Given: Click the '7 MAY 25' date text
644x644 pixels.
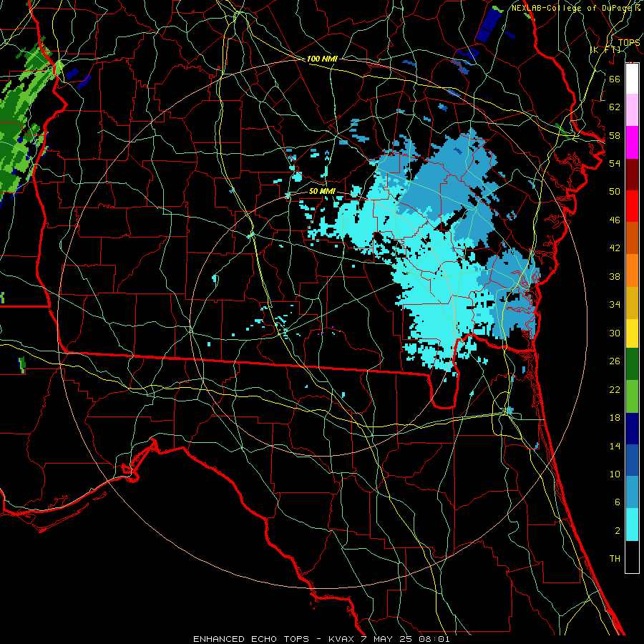Looking at the screenshot, I should click(x=386, y=639).
